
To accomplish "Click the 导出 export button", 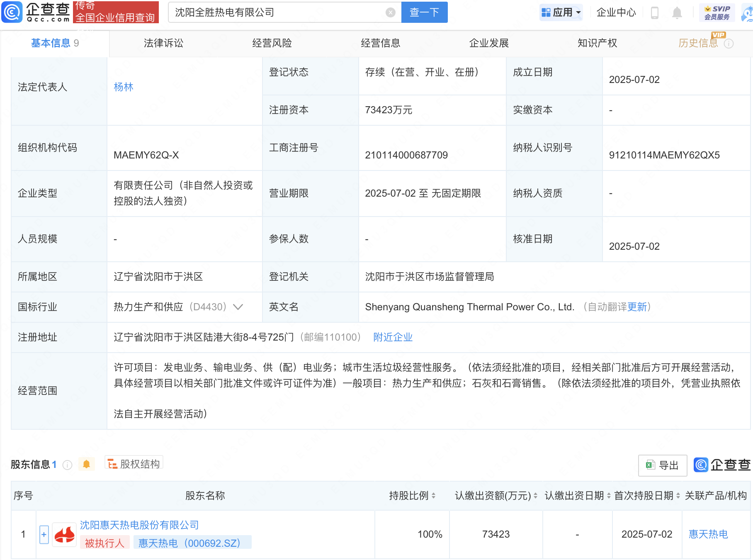I will click(663, 465).
